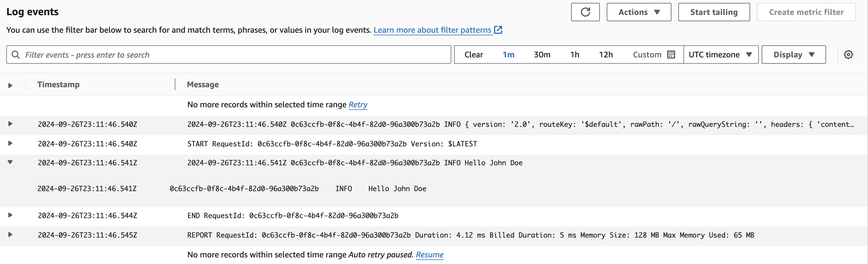
Task: Click the expanded 'Hello John Doe' detail text
Action: coord(397,189)
